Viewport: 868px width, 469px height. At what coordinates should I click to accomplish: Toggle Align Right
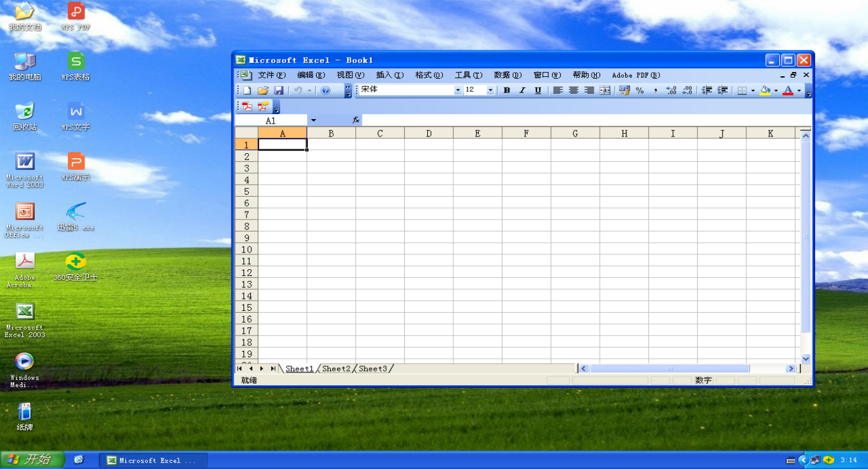click(x=589, y=91)
